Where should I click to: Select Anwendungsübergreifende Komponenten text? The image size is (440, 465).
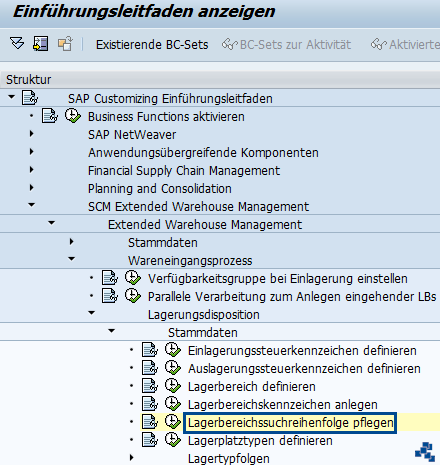203,153
